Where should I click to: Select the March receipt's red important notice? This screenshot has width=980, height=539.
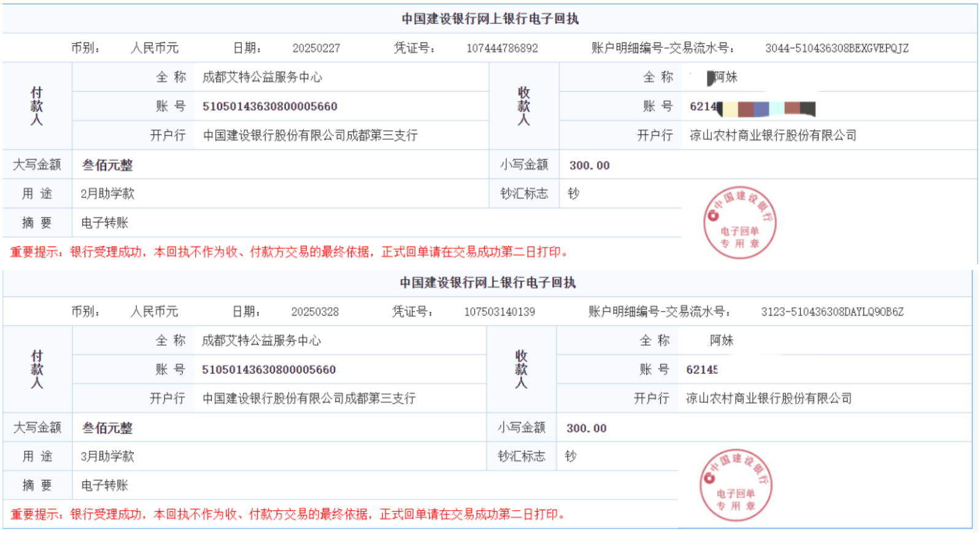tap(288, 514)
